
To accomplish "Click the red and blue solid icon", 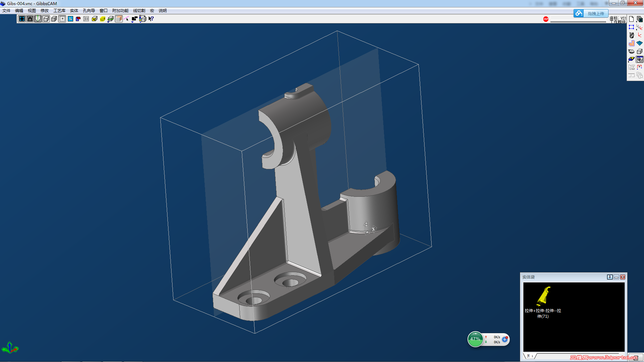I will (78, 19).
